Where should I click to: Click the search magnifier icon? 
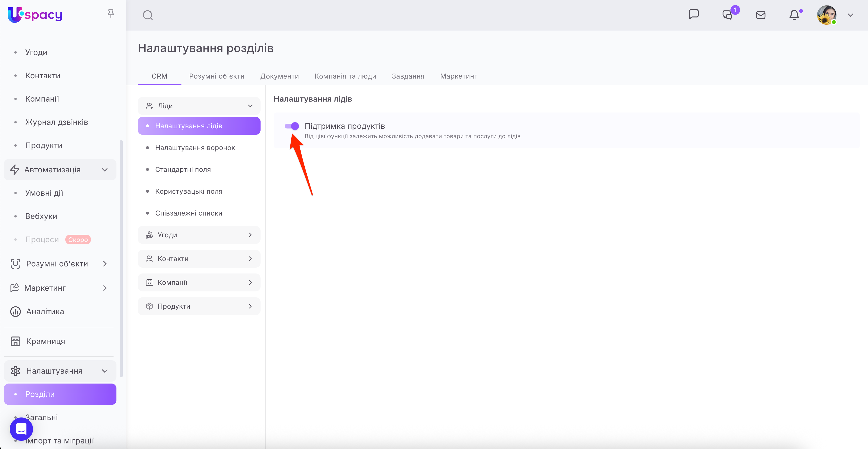click(147, 15)
